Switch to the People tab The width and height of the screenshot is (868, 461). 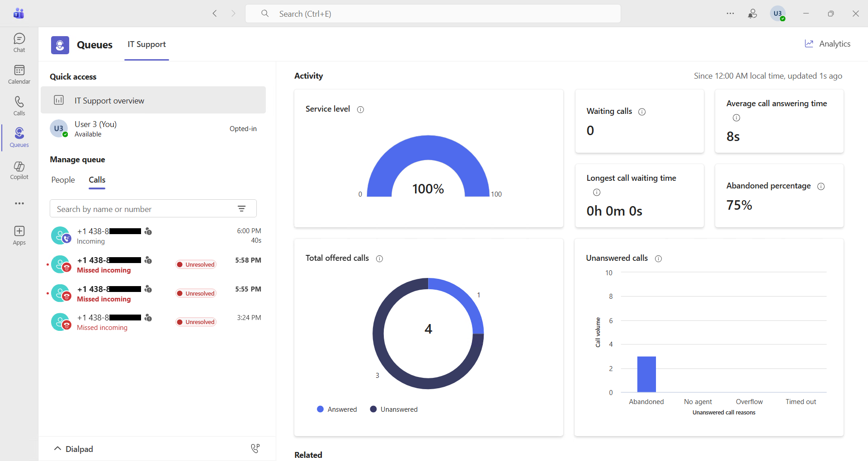pyautogui.click(x=63, y=180)
